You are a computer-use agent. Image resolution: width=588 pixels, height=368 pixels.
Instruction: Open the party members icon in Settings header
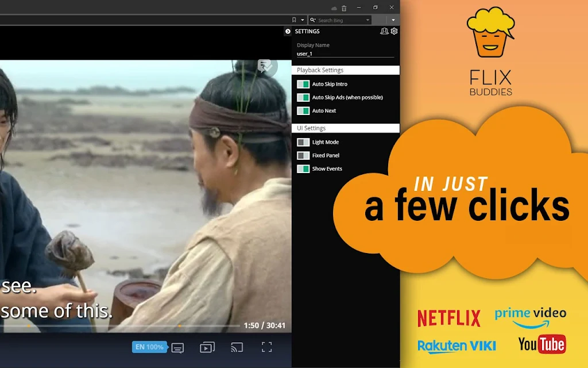pos(384,31)
